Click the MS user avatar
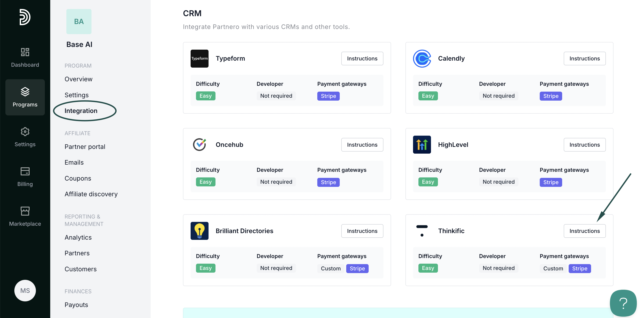 pyautogui.click(x=25, y=290)
